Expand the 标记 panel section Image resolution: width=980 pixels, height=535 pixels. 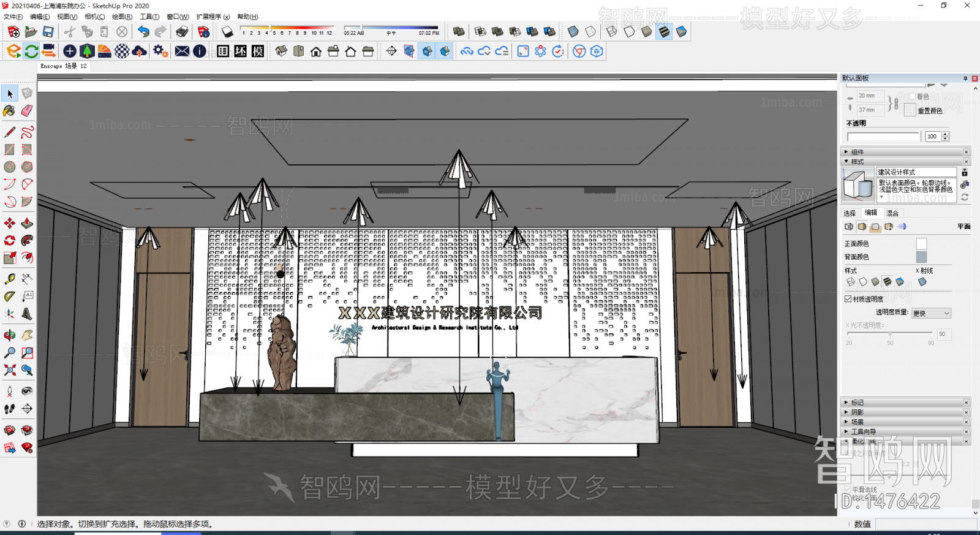click(x=905, y=402)
